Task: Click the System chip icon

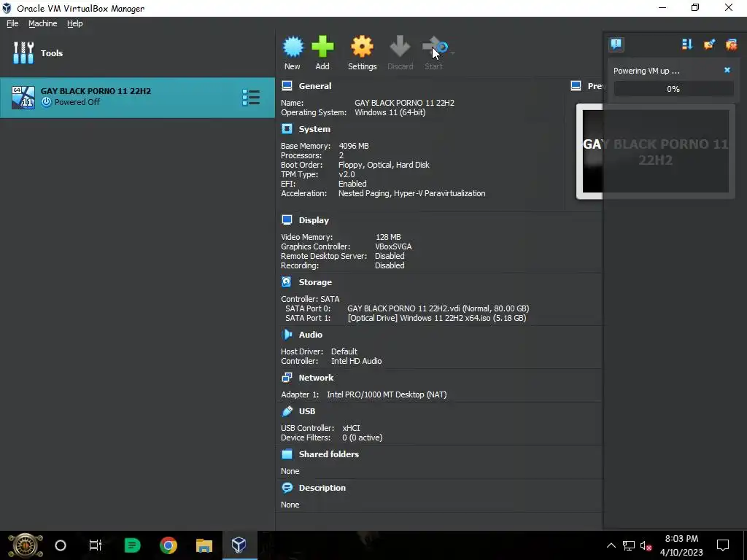Action: tap(287, 128)
